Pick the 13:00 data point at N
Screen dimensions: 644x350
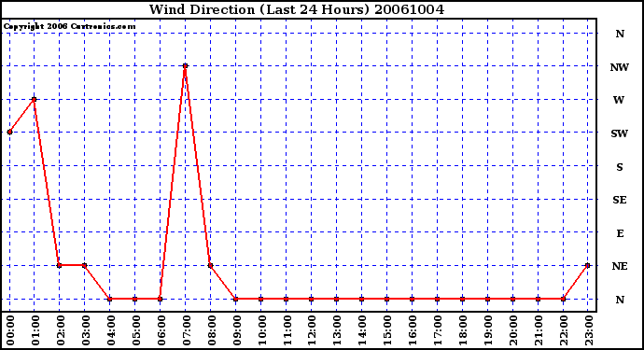[x=336, y=299]
